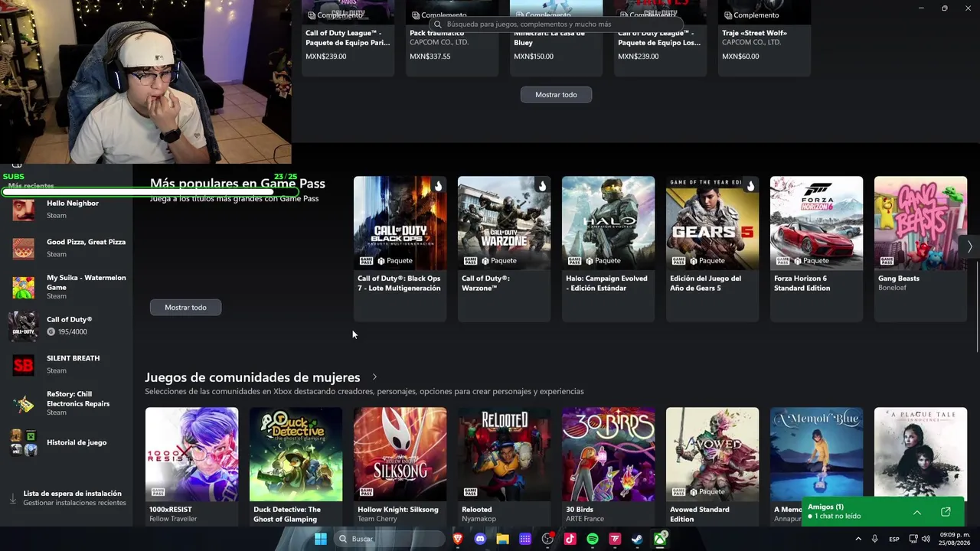Screen dimensions: 980x551
Task: Click the microphone icon in system tray
Action: click(874, 539)
